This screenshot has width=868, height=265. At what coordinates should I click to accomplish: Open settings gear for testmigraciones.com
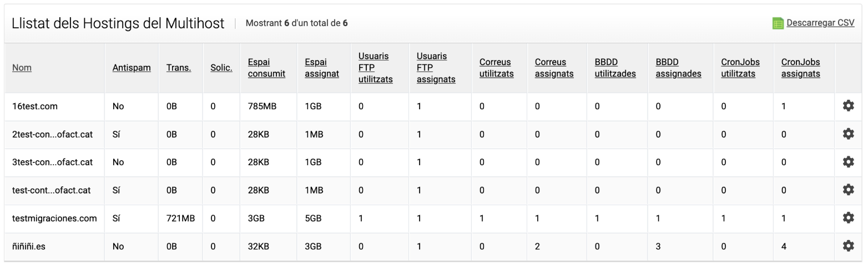[848, 218]
